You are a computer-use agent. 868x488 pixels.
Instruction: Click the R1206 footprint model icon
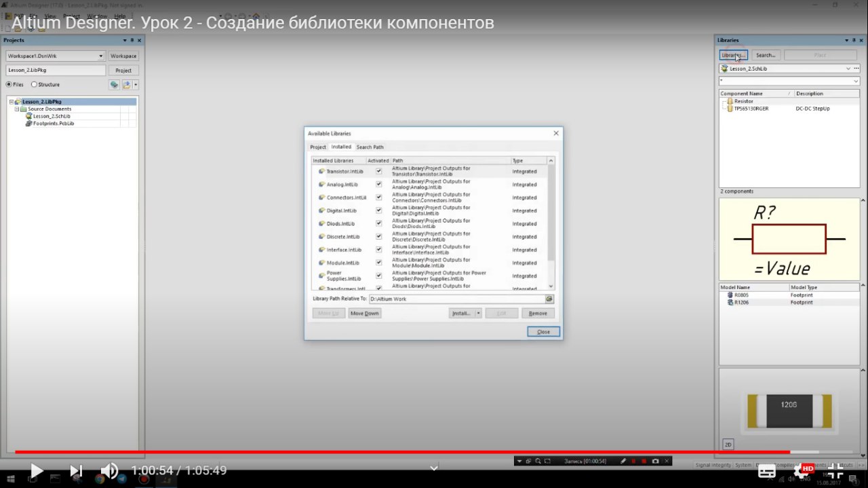pyautogui.click(x=730, y=303)
